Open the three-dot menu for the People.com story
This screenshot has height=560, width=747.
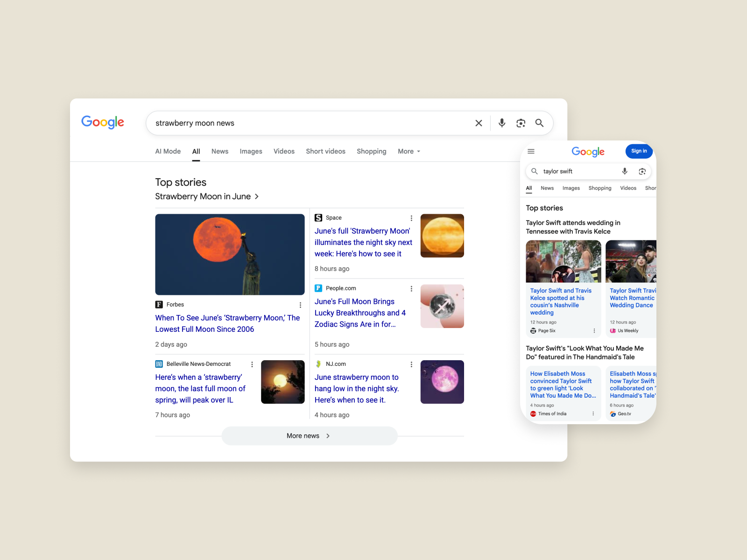[411, 289]
